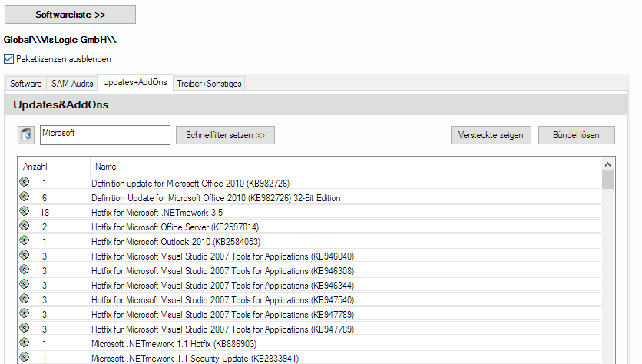Click the vertical scrollbar thumb of the list
The height and width of the screenshot is (364, 642).
coord(607,180)
